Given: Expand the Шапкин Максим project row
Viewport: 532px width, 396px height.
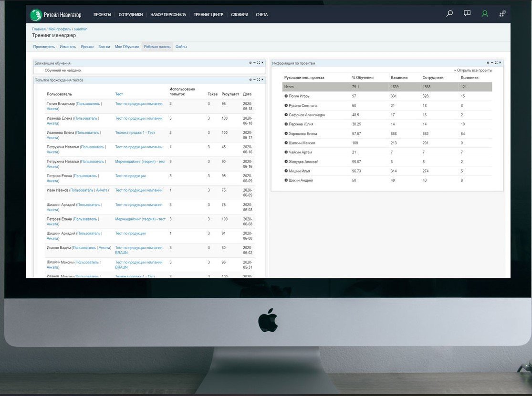Looking at the screenshot, I should [x=286, y=143].
